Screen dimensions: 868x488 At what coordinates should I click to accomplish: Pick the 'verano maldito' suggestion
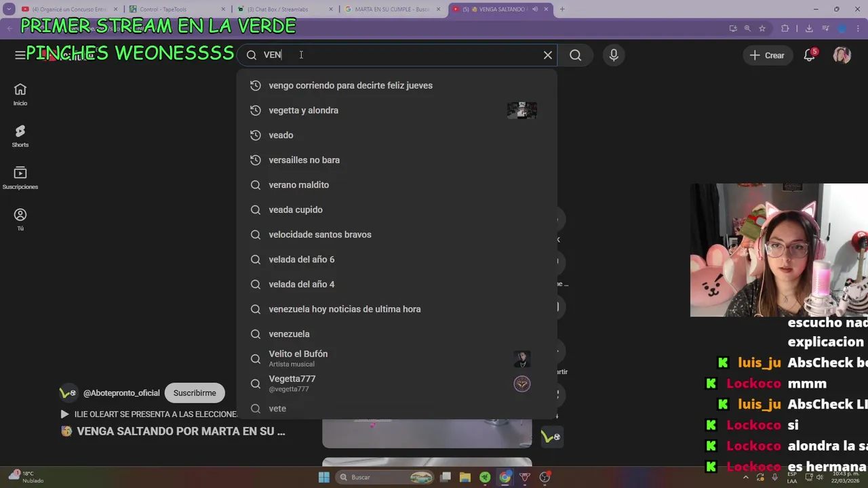(397, 185)
